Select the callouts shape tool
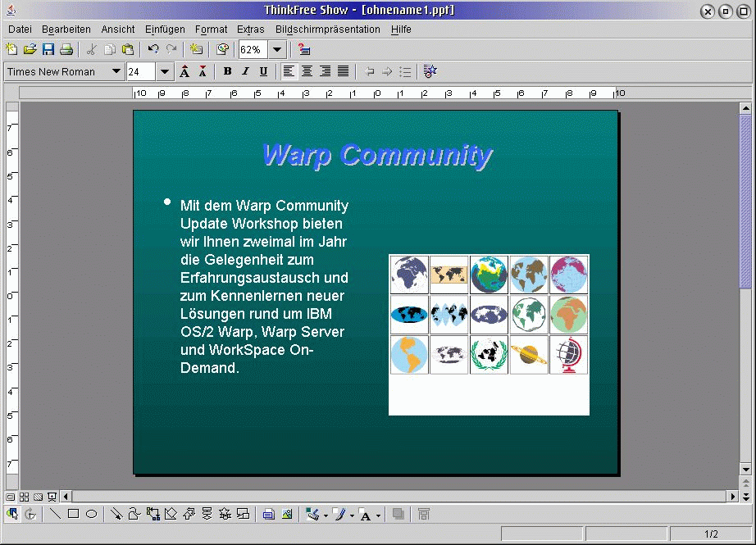 [x=244, y=514]
